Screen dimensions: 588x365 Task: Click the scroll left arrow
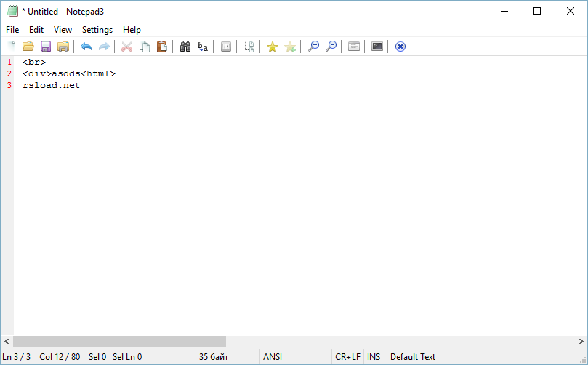pyautogui.click(x=7, y=341)
